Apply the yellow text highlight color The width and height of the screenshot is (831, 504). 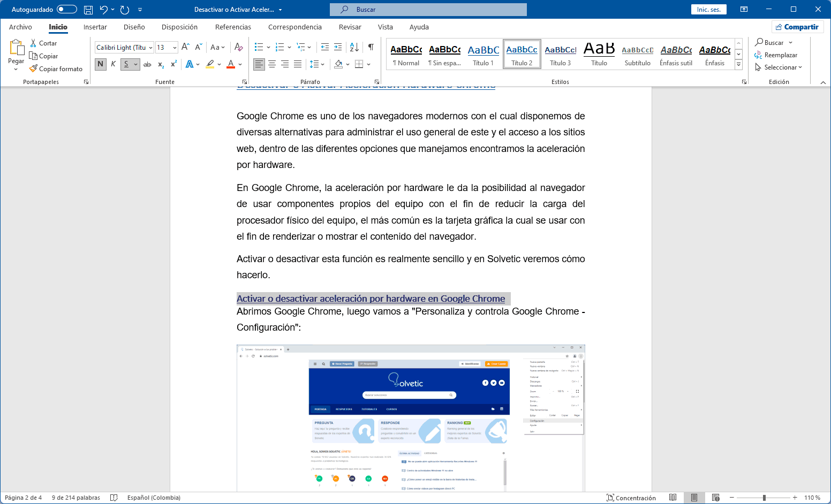(x=210, y=64)
